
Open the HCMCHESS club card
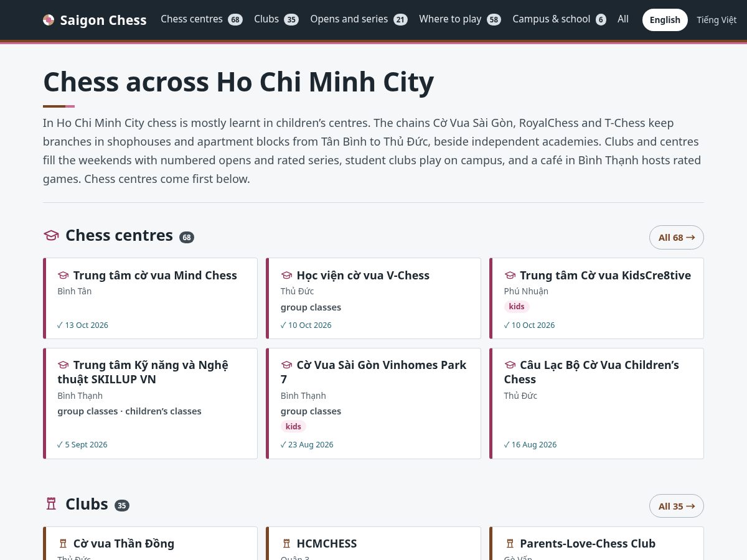pos(374,543)
